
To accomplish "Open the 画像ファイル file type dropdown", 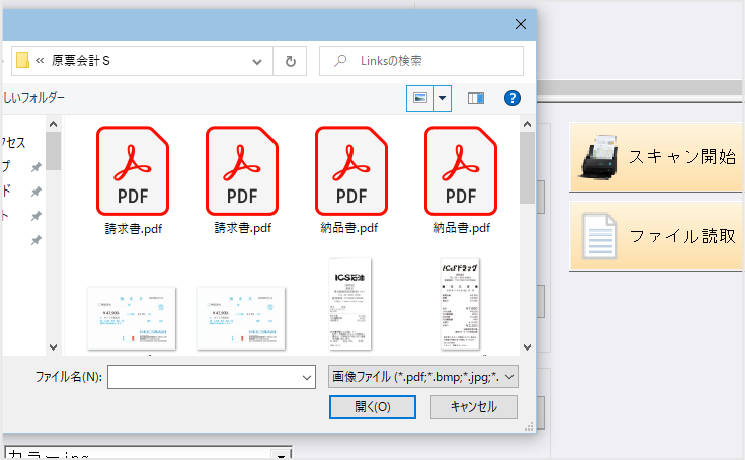I will coord(424,376).
